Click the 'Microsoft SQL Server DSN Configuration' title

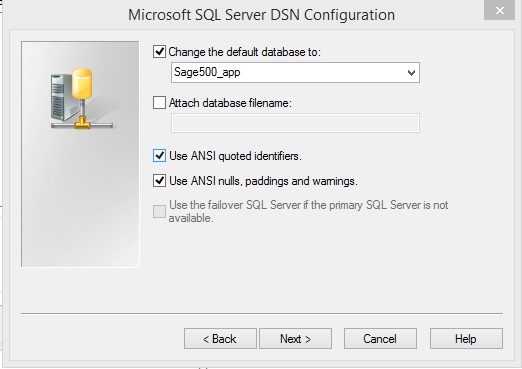pos(261,15)
